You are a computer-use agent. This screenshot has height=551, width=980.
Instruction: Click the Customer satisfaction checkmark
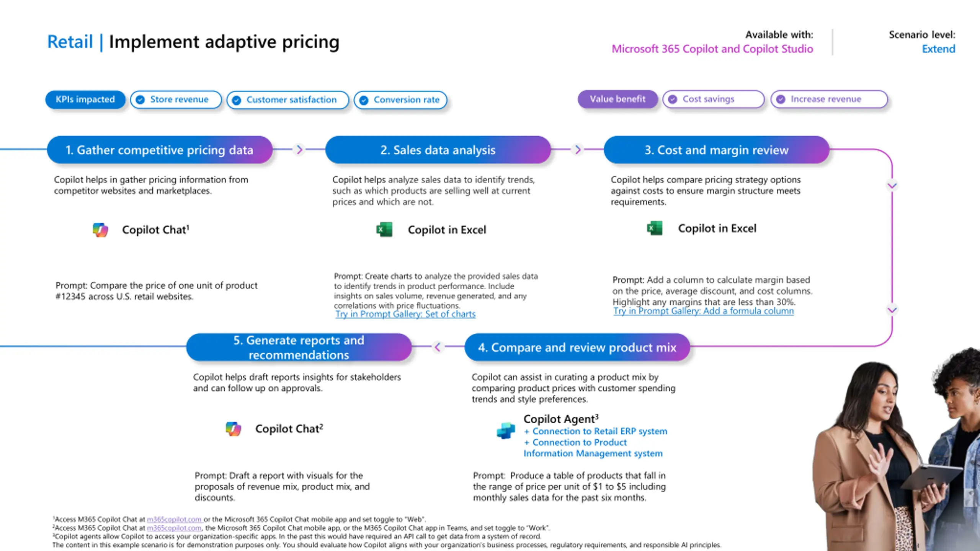pos(237,100)
